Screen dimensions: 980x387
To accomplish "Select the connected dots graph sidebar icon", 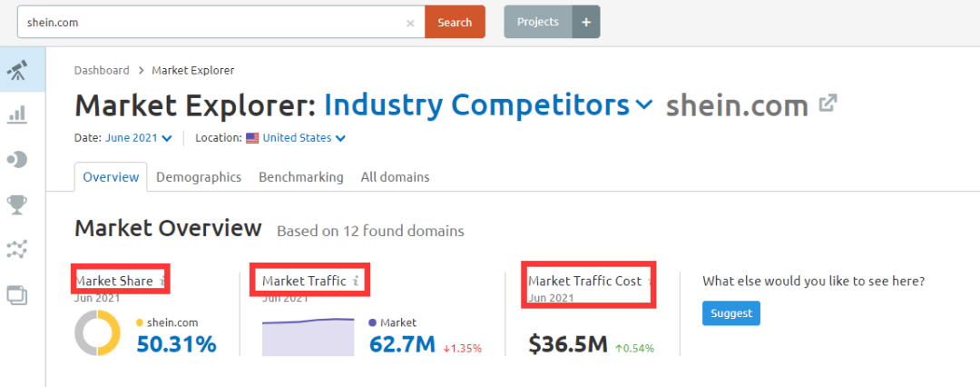I will click(16, 248).
